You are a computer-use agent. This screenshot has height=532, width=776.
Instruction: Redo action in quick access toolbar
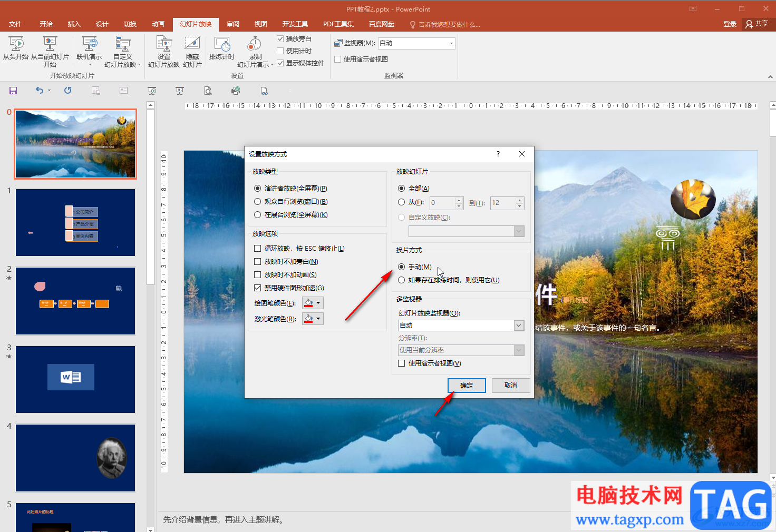pyautogui.click(x=68, y=91)
